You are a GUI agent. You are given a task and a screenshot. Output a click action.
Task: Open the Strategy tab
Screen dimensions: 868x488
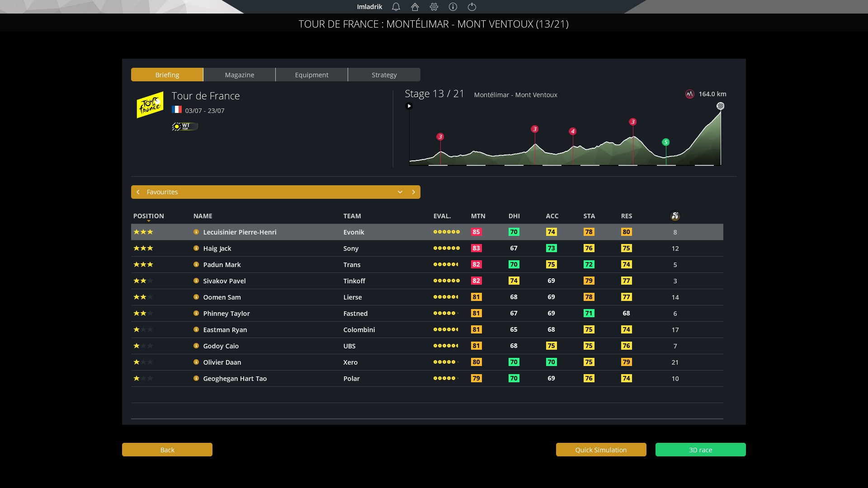tap(384, 75)
